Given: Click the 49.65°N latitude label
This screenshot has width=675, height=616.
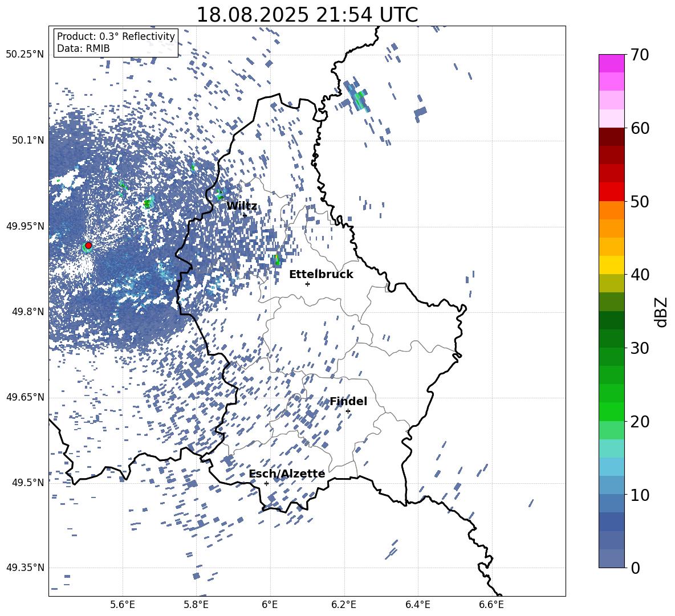Looking at the screenshot, I should (x=25, y=397).
